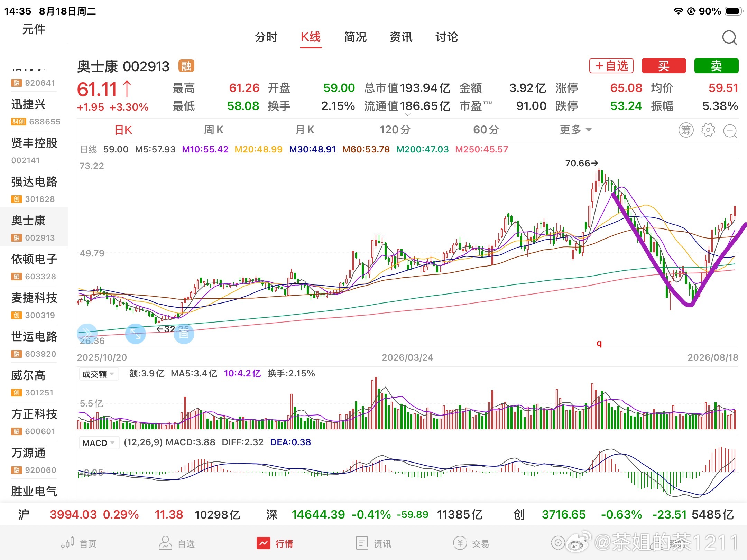
Task: Select 依顿电子 in the stock list
Action: 34,266
